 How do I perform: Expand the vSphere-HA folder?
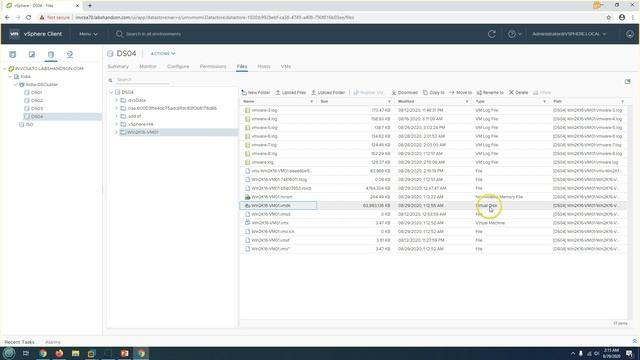tap(116, 124)
